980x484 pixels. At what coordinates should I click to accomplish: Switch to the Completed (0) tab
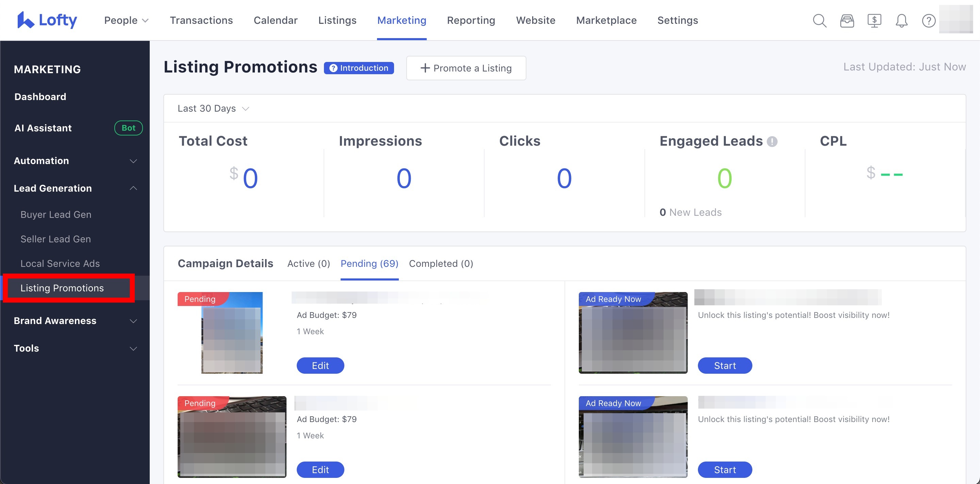441,263
